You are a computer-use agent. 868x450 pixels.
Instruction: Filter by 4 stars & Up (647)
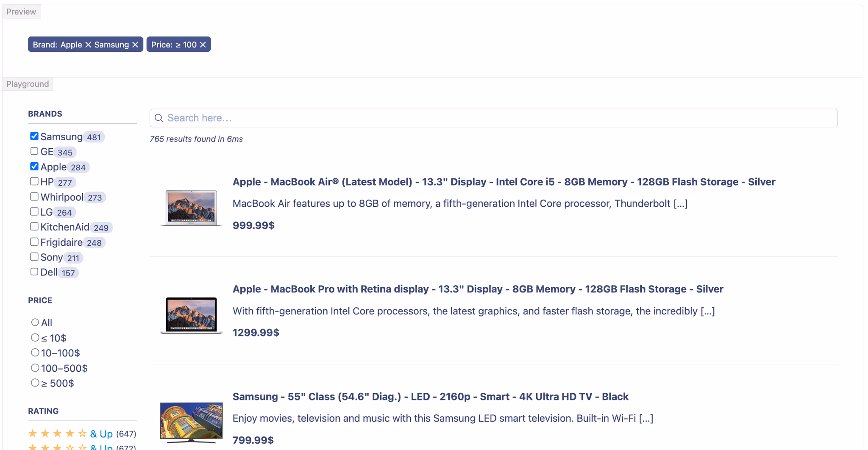coord(82,433)
